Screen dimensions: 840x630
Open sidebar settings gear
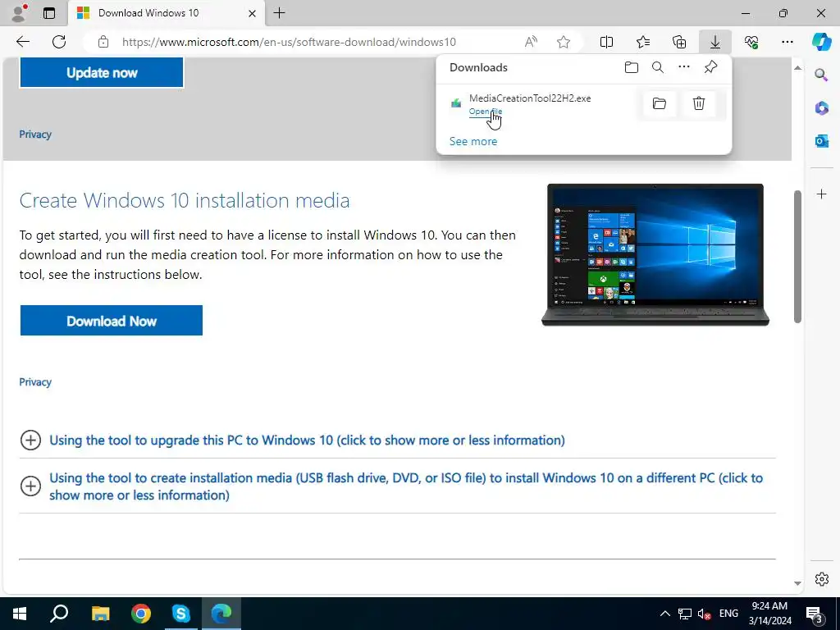[x=822, y=579]
